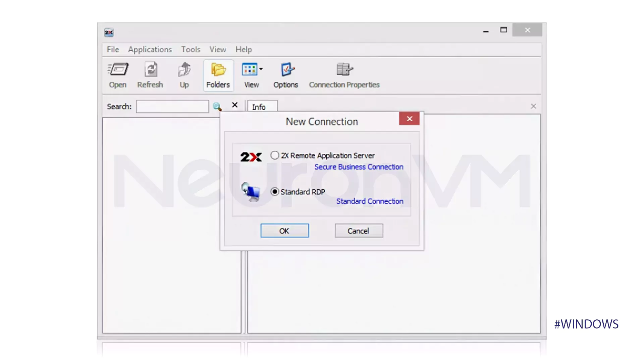Click the View toolbar icon
The image size is (644, 362).
coord(251,74)
